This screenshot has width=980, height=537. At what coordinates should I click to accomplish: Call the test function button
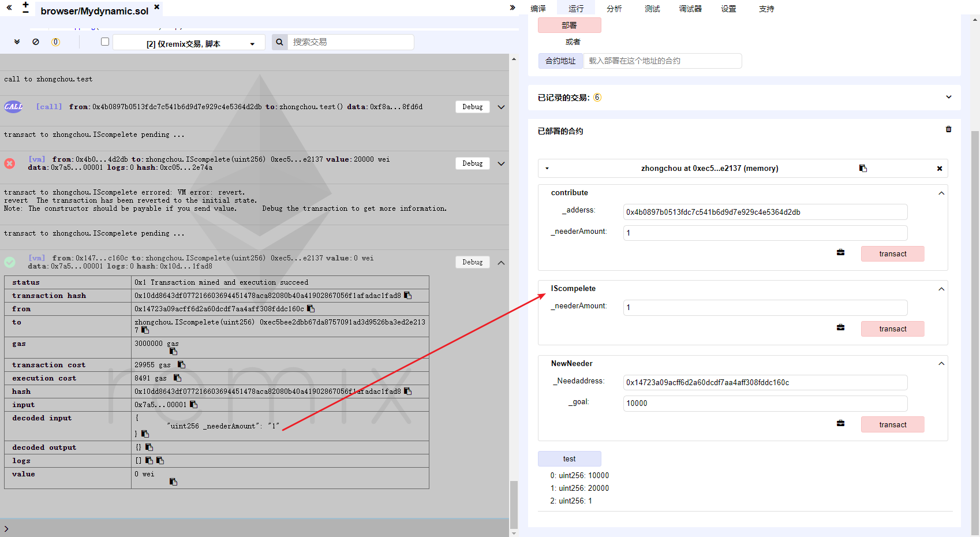click(x=570, y=459)
